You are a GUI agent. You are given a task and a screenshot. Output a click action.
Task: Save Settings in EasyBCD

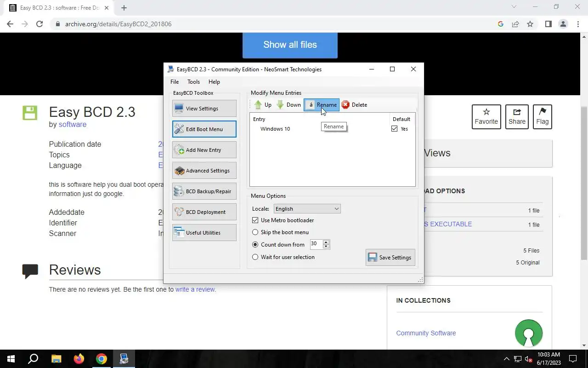tap(390, 258)
